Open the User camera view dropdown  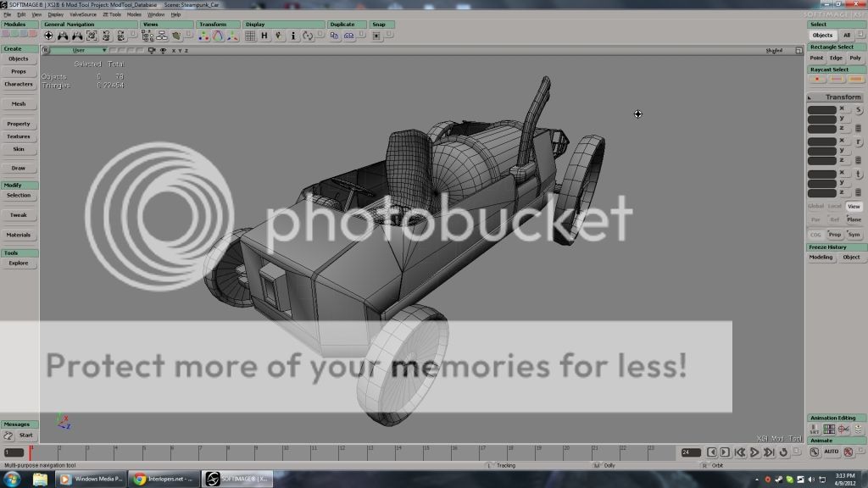(x=79, y=50)
